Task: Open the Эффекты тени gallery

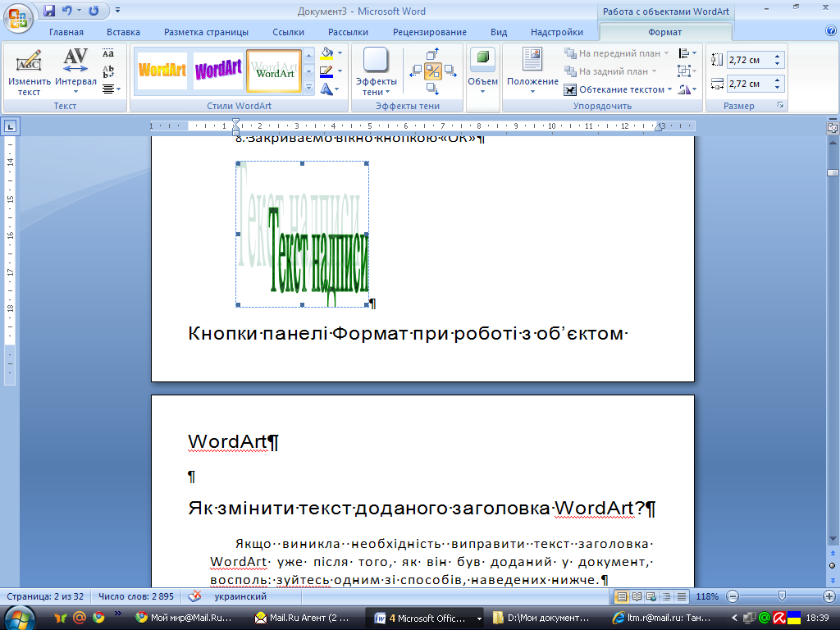Action: pyautogui.click(x=376, y=72)
